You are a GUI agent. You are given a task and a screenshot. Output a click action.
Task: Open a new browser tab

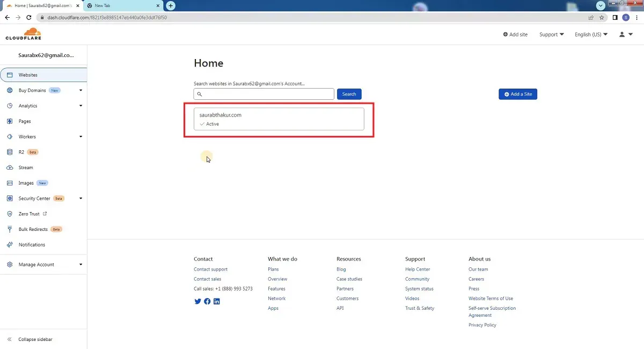[x=171, y=5]
